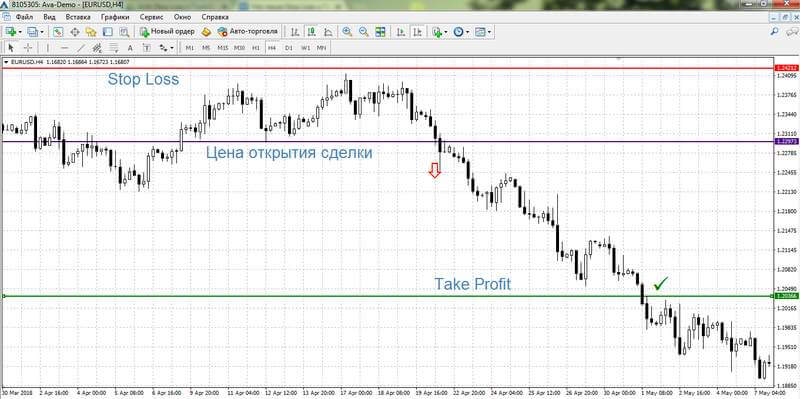This screenshot has width=800, height=399.
Task: Open the Графики menu
Action: tap(115, 17)
